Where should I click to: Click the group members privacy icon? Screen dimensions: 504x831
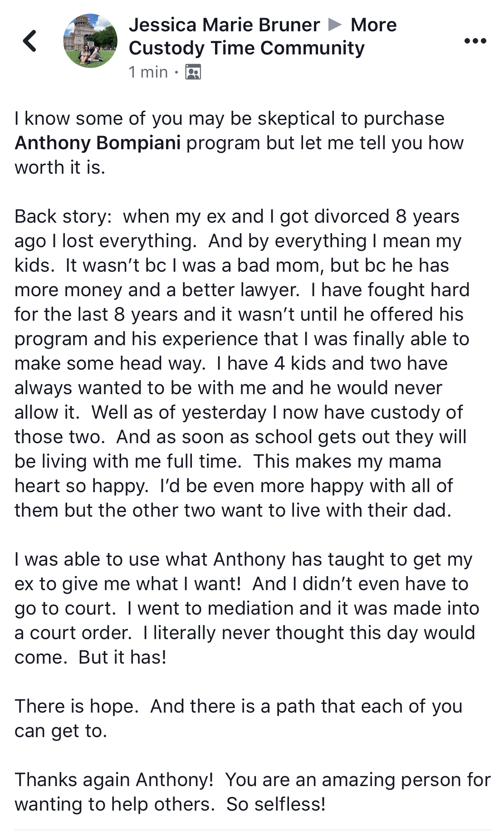coord(193,72)
